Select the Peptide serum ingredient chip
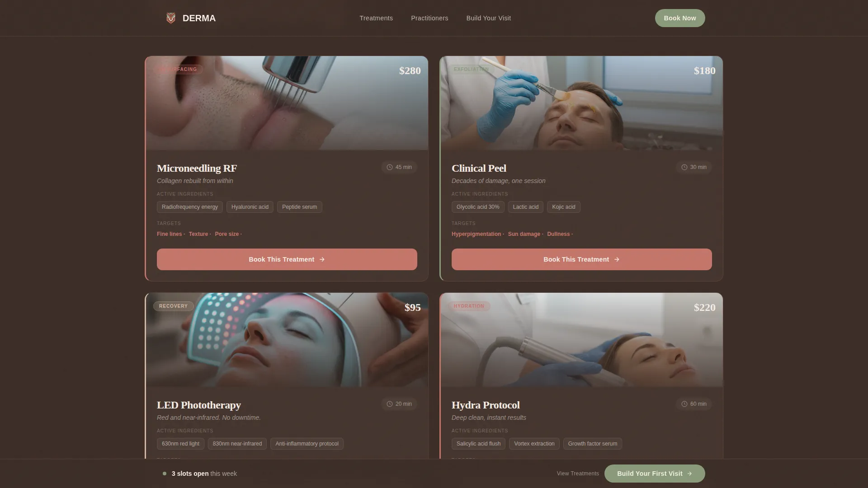 (x=300, y=207)
